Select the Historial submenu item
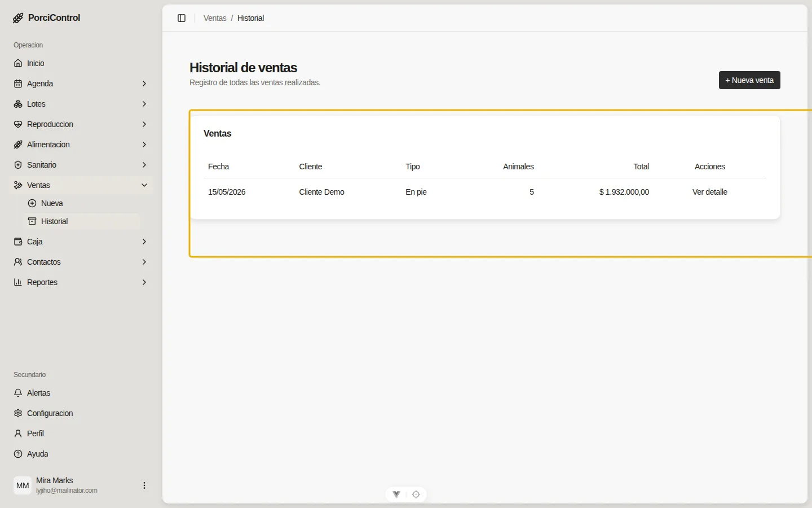 point(82,221)
